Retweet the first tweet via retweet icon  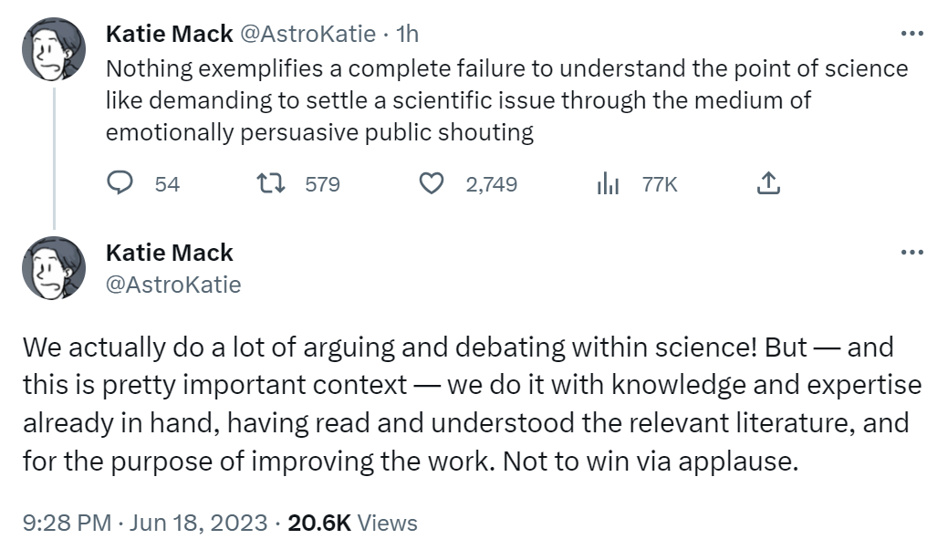(x=271, y=183)
